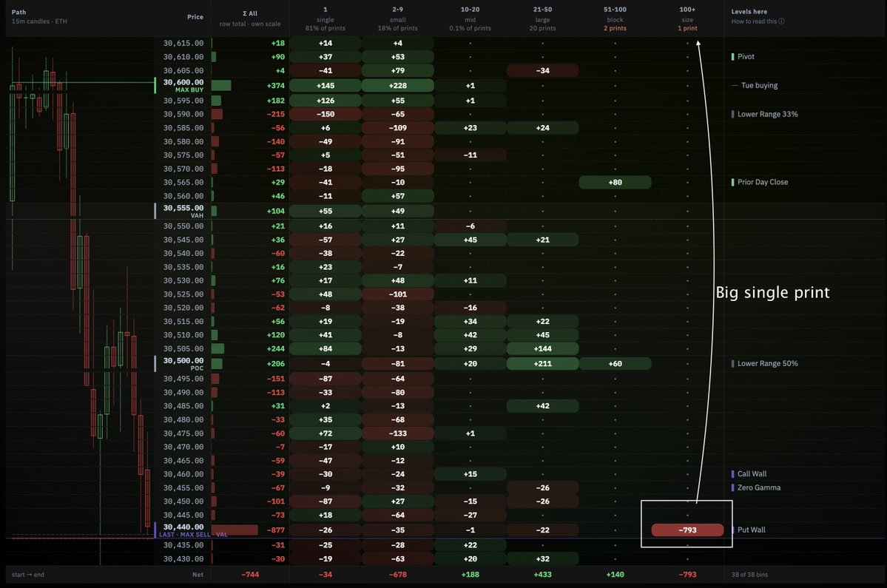Viewport: 887px width, 588px height.
Task: Click the 15m candlestick path chart
Action: pos(81,300)
